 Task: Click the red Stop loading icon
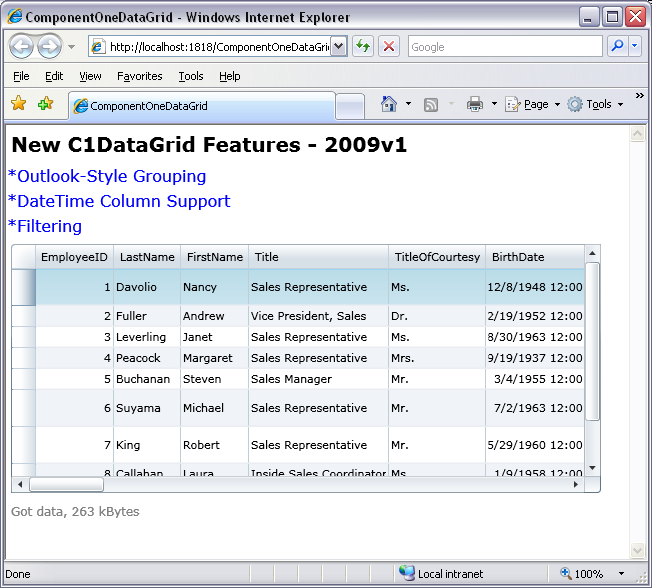(389, 46)
